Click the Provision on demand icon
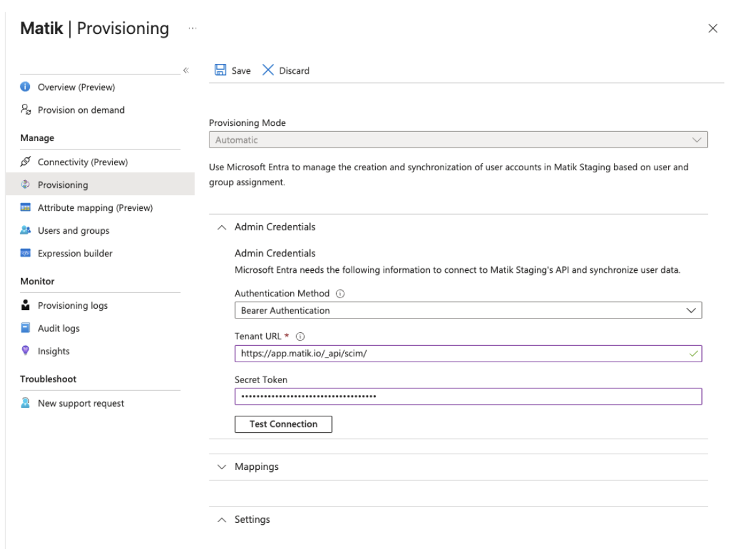Image resolution: width=732 pixels, height=560 pixels. tap(25, 110)
